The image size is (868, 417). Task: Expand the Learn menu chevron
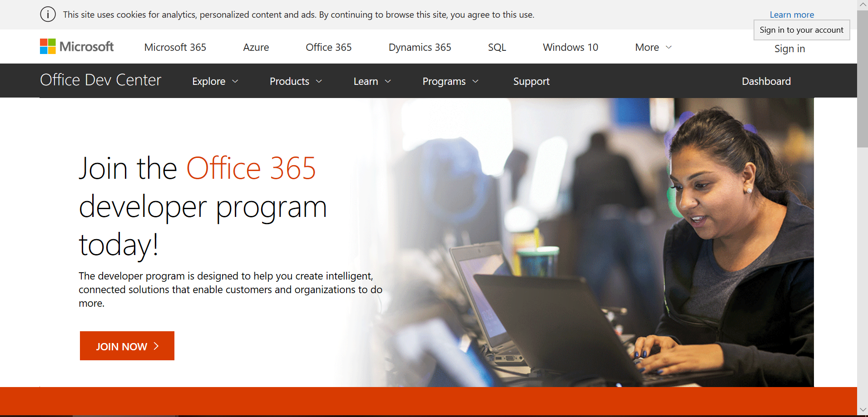[387, 81]
